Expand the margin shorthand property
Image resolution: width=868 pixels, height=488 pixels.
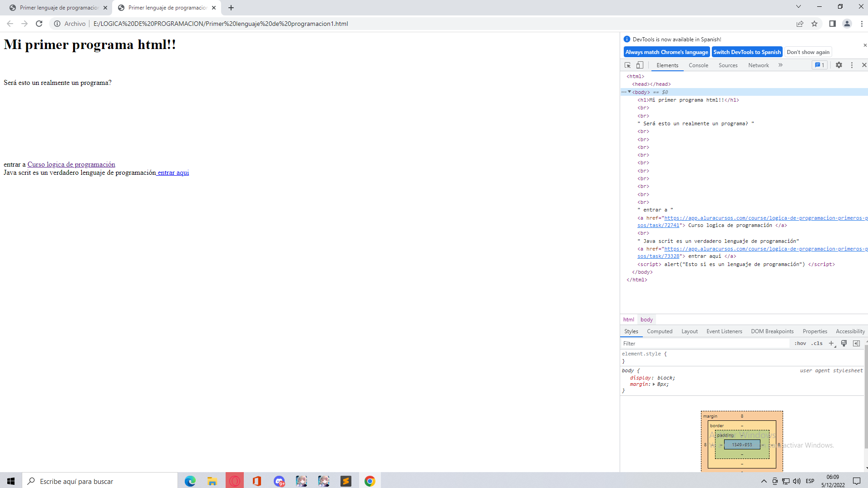coord(654,384)
